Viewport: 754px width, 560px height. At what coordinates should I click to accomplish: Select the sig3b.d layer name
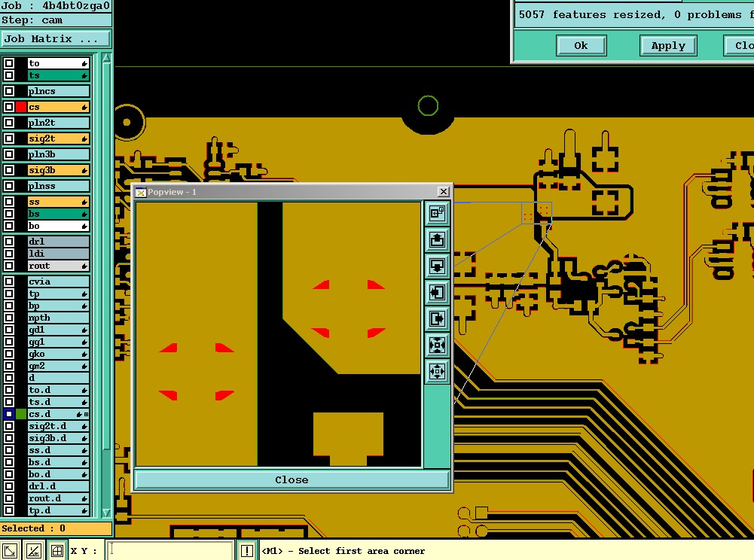tap(59, 438)
